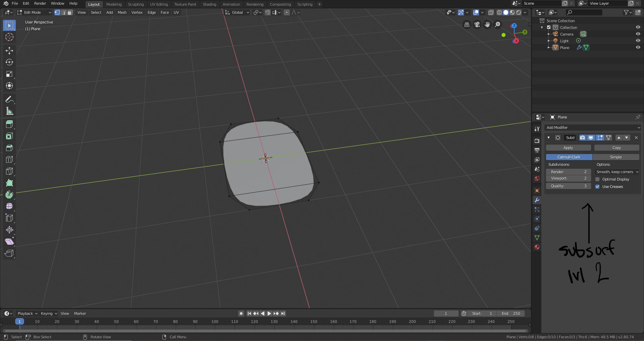Click the Copy modifier button
Viewport: 644px width, 341px height.
click(617, 148)
